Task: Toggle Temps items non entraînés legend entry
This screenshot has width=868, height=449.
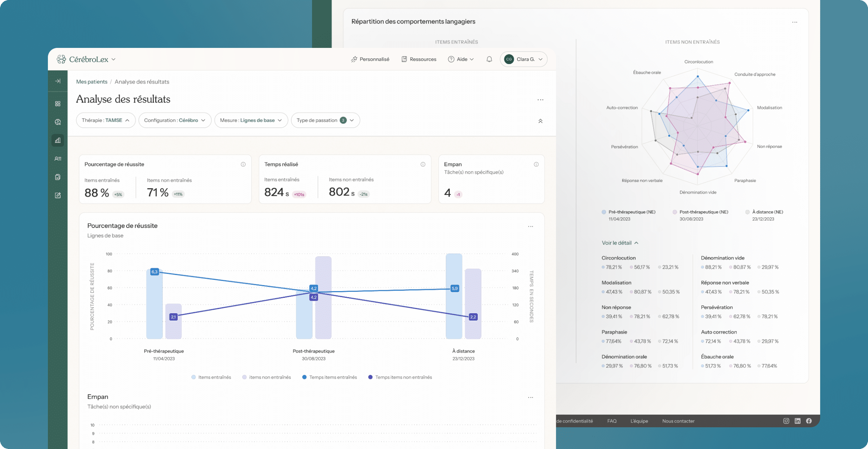Action: [400, 377]
